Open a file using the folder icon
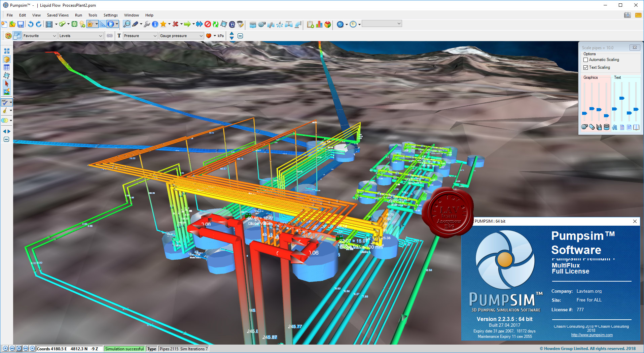644x353 pixels. pyautogui.click(x=12, y=24)
